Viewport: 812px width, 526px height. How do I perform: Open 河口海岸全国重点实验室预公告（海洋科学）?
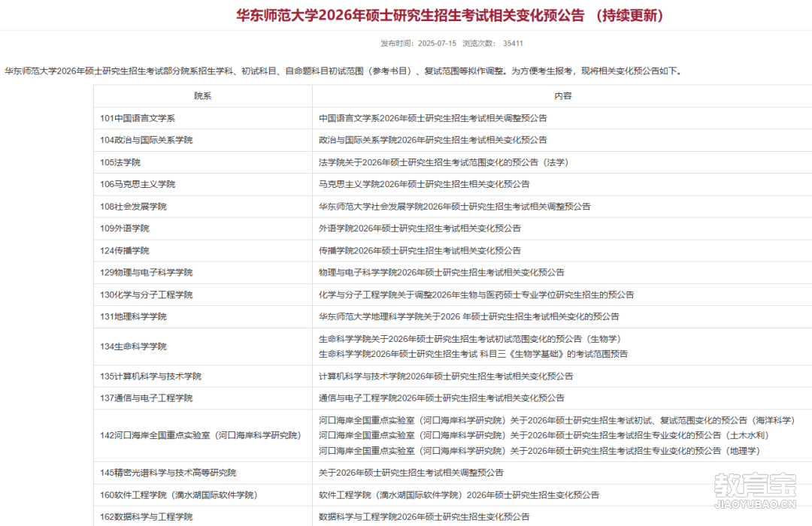[x=556, y=420]
